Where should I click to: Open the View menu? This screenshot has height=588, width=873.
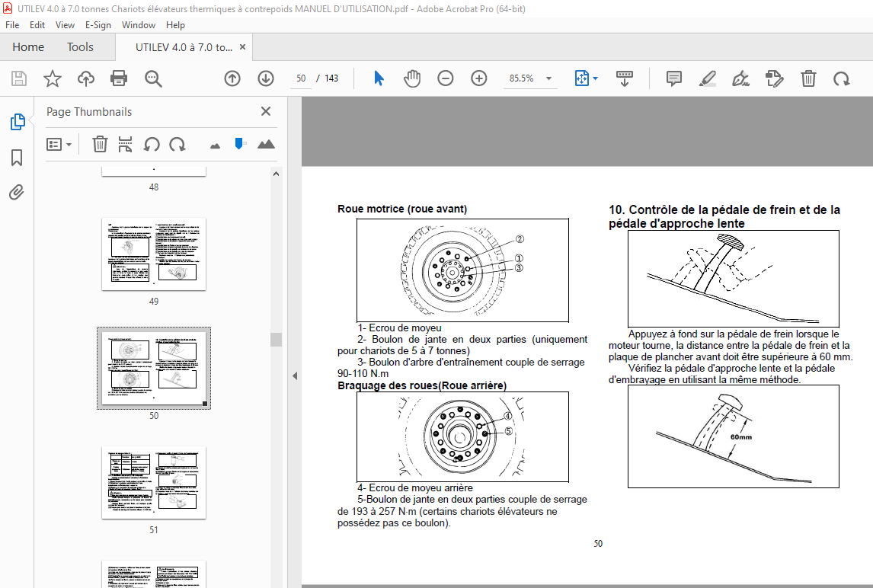65,25
